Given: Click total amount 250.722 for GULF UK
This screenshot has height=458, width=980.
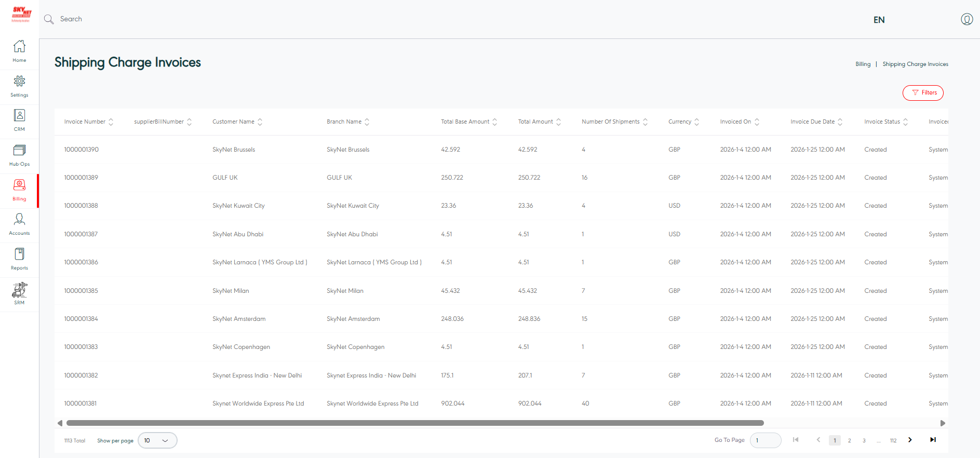Looking at the screenshot, I should (x=529, y=178).
